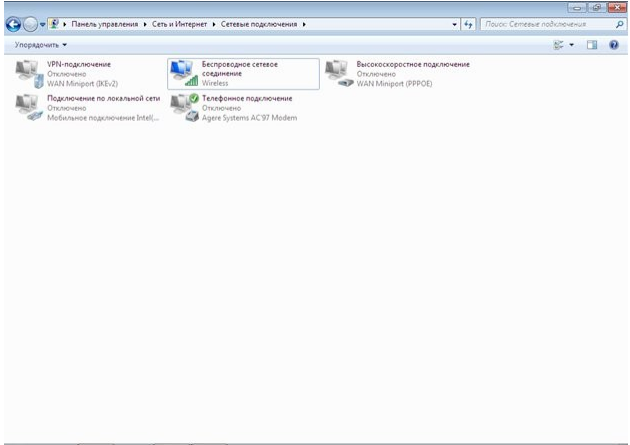Click the Forward navigation arrow button

click(30, 24)
